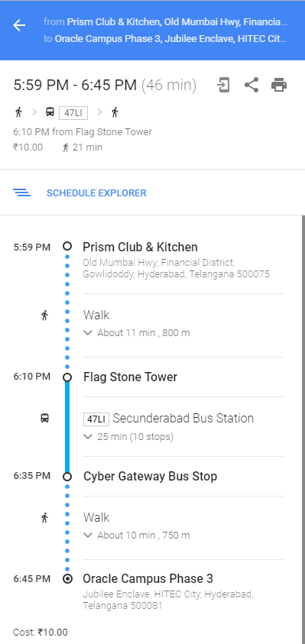Click the schedule explorer lines icon

pyautogui.click(x=21, y=193)
